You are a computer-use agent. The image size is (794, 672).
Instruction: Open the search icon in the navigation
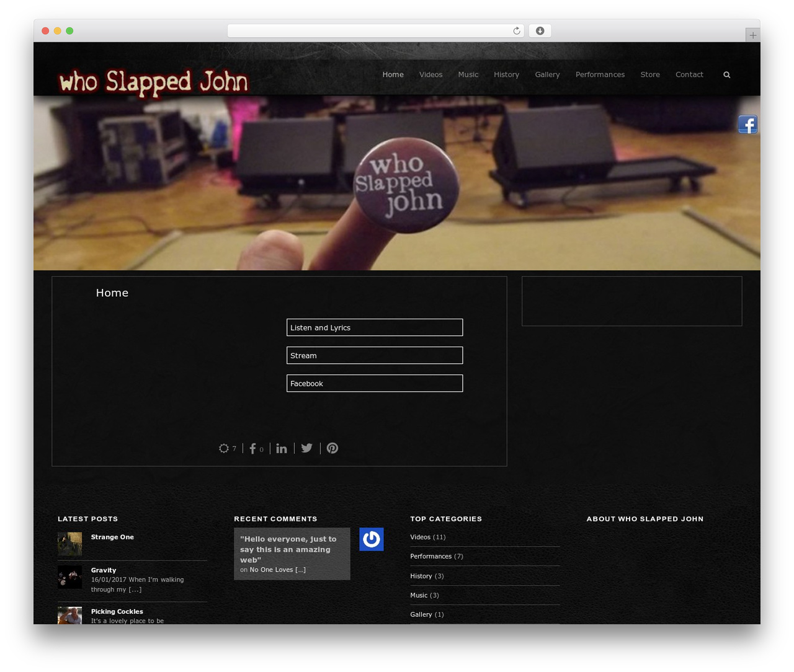[x=726, y=75]
